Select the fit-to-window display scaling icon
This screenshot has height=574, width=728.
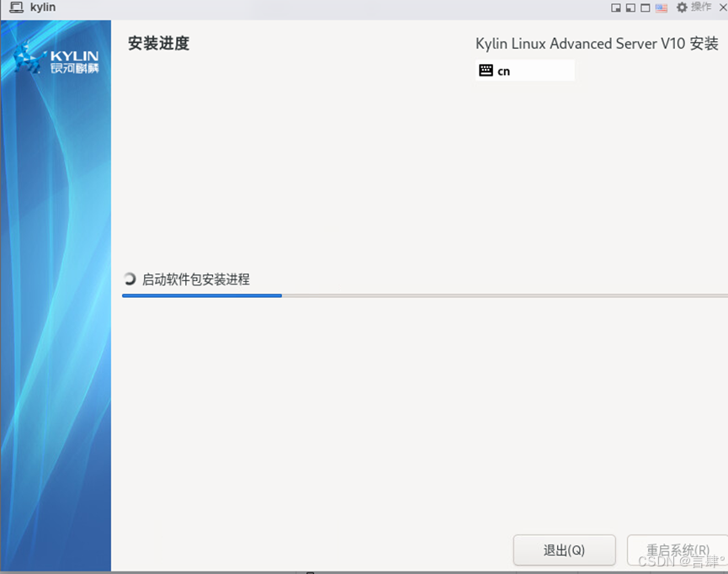[x=615, y=7]
